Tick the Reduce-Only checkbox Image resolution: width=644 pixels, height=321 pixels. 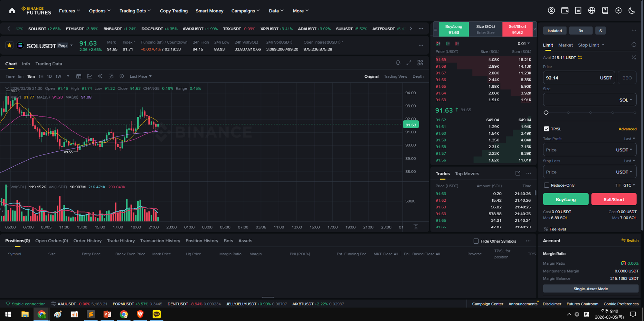pyautogui.click(x=547, y=185)
